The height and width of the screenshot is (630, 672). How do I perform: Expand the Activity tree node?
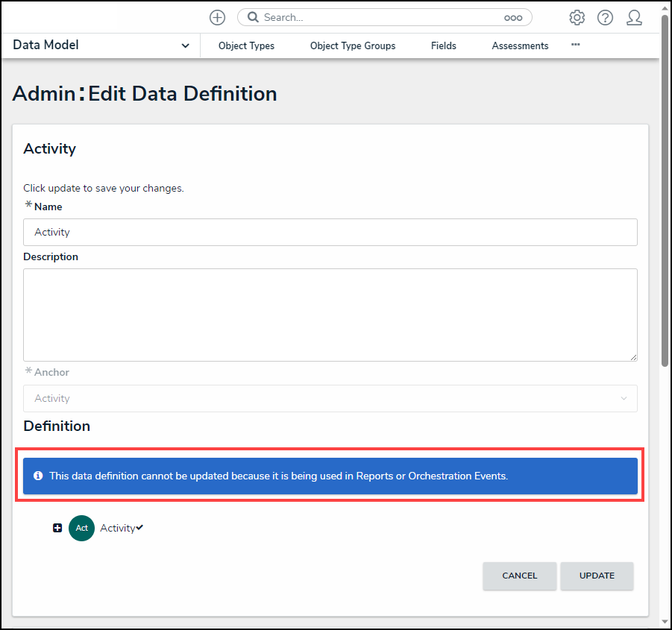57,528
